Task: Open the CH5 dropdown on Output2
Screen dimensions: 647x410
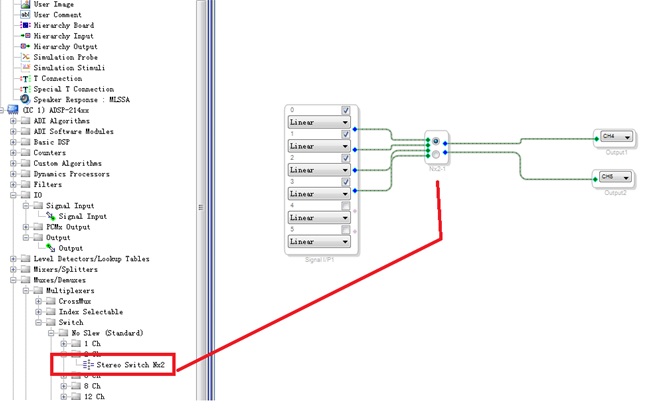Action: pyautogui.click(x=616, y=177)
